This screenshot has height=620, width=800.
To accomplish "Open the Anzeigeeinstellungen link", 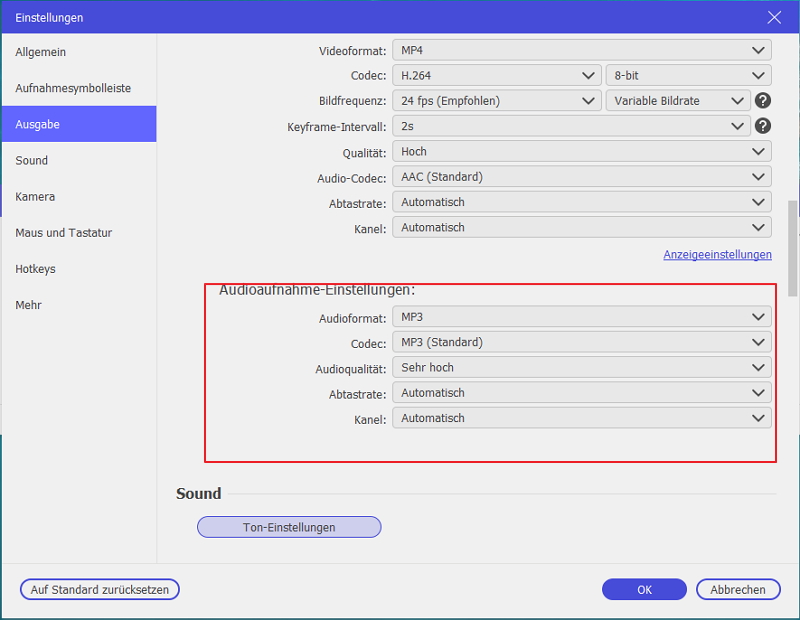I will (x=717, y=255).
